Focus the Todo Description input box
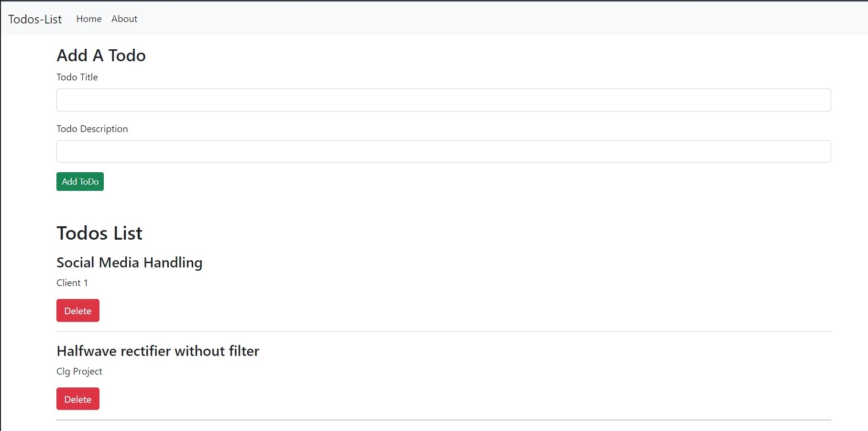 coord(443,151)
